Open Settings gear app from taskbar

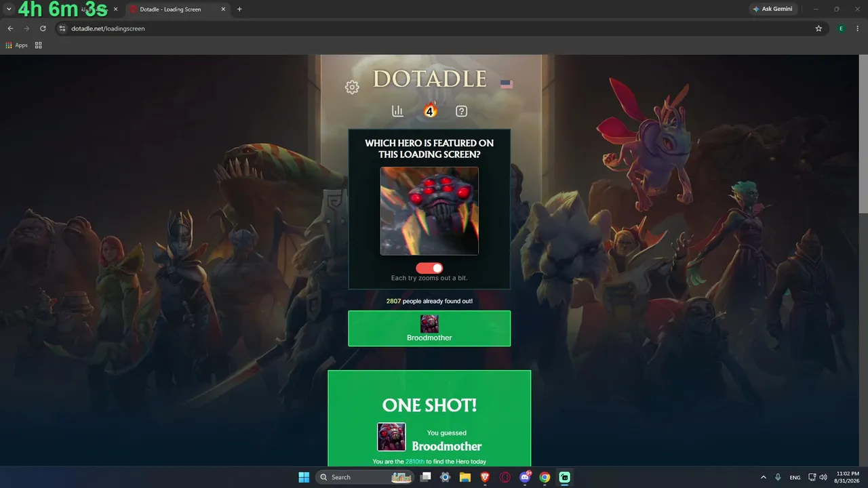coord(445,477)
